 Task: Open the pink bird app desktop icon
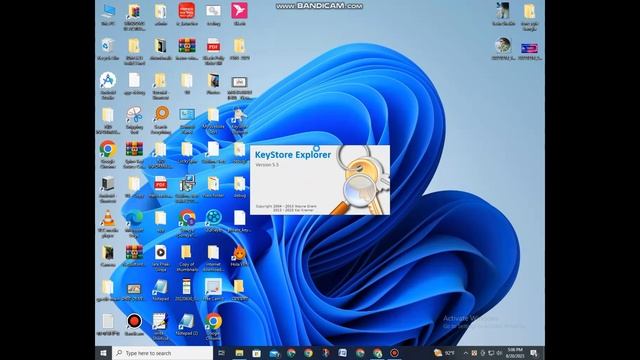point(239,14)
